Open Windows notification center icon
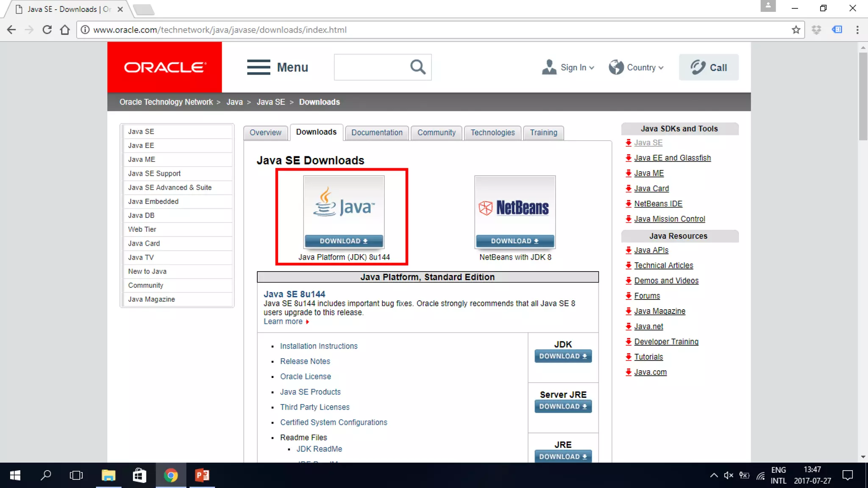This screenshot has width=868, height=488. [848, 475]
